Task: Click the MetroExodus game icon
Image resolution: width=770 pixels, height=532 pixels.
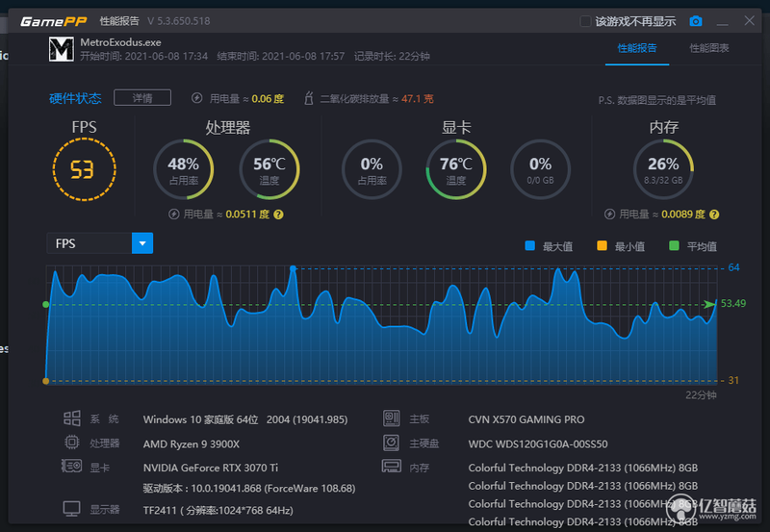Action: click(62, 49)
